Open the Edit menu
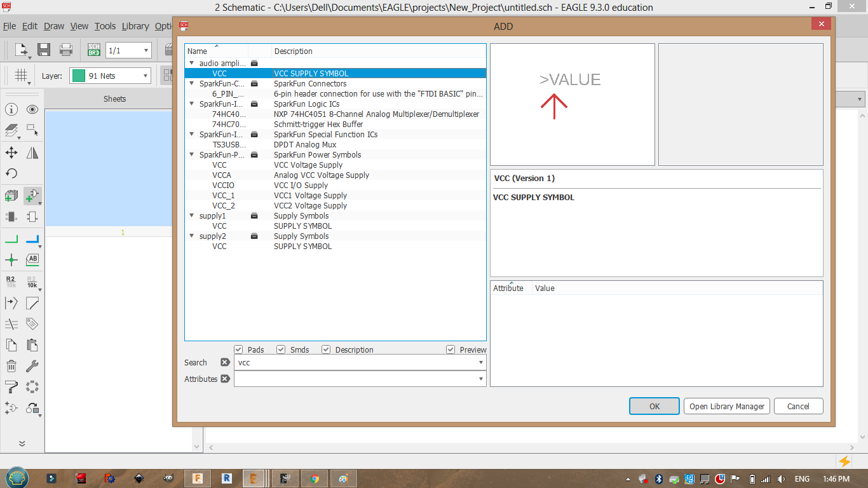The height and width of the screenshot is (488, 868). pyautogui.click(x=30, y=26)
